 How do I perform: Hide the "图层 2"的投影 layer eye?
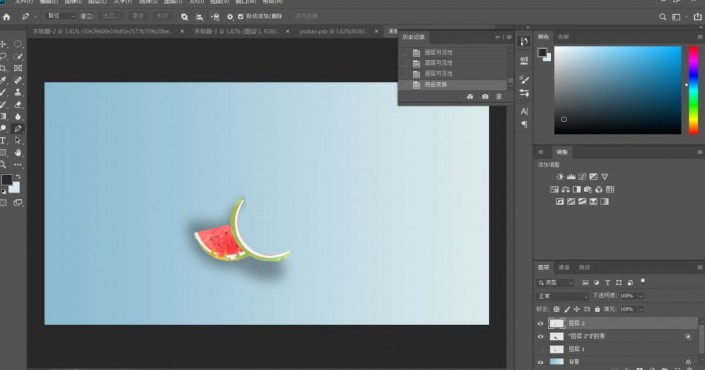pos(540,336)
